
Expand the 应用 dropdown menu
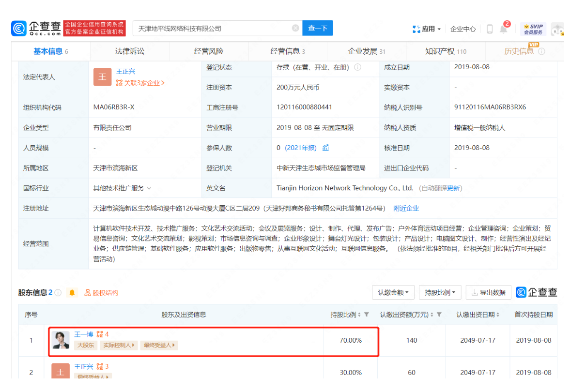click(x=427, y=29)
